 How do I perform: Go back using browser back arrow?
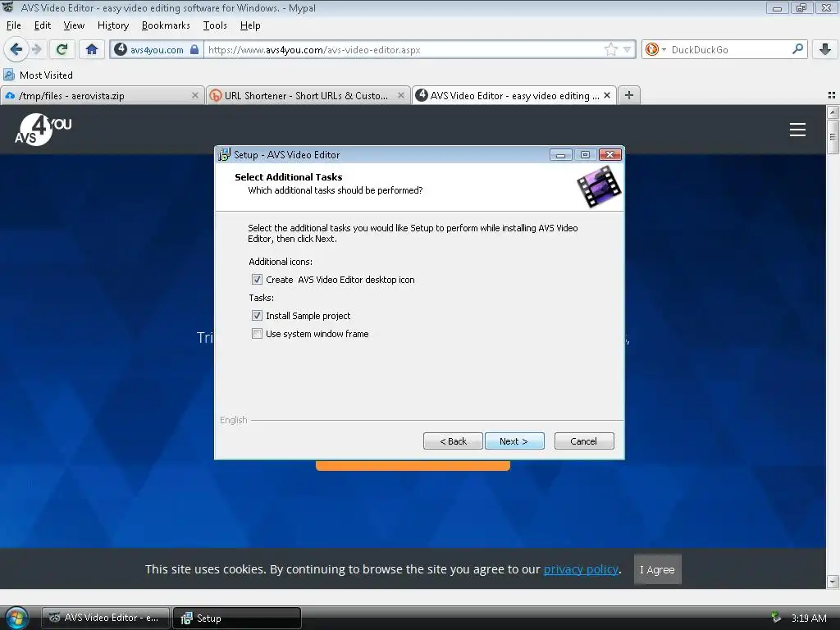[x=16, y=50]
